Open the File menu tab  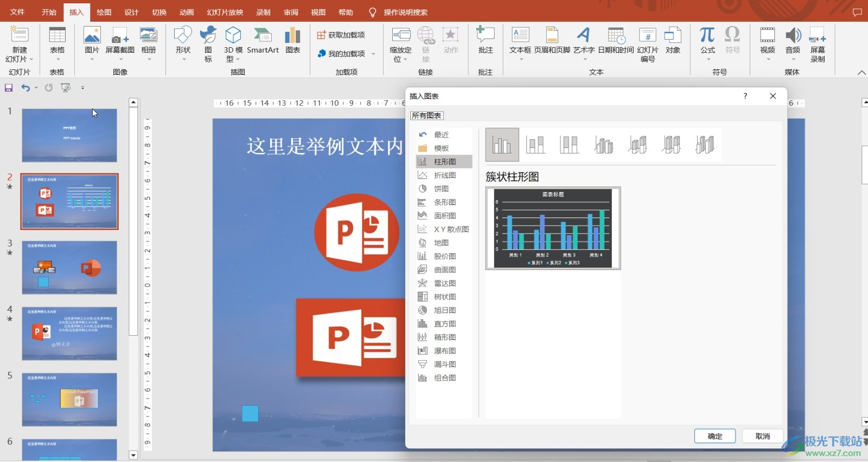[17, 12]
